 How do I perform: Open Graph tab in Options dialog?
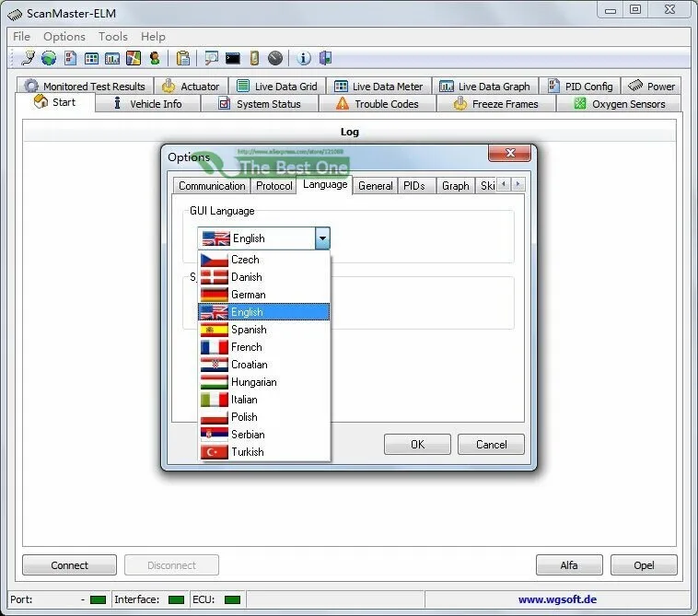point(456,186)
